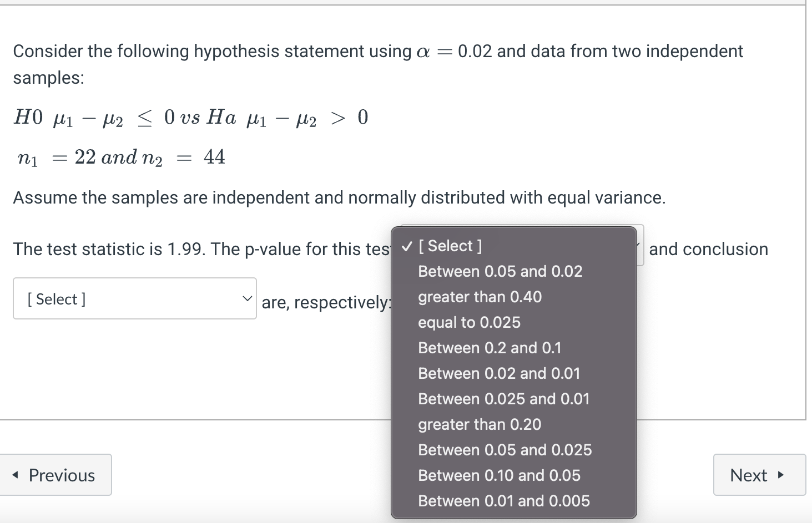
Task: Open the conclusion "[ Select ]" combo box
Action: pyautogui.click(x=134, y=298)
